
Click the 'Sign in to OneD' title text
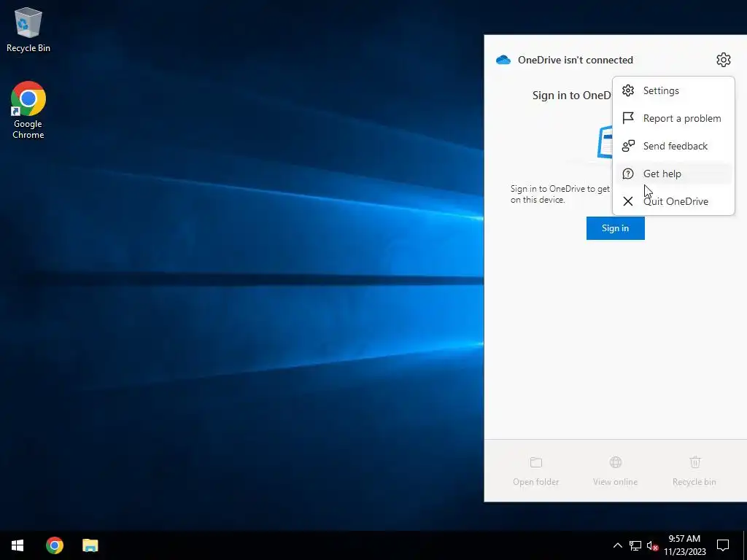pyautogui.click(x=572, y=96)
